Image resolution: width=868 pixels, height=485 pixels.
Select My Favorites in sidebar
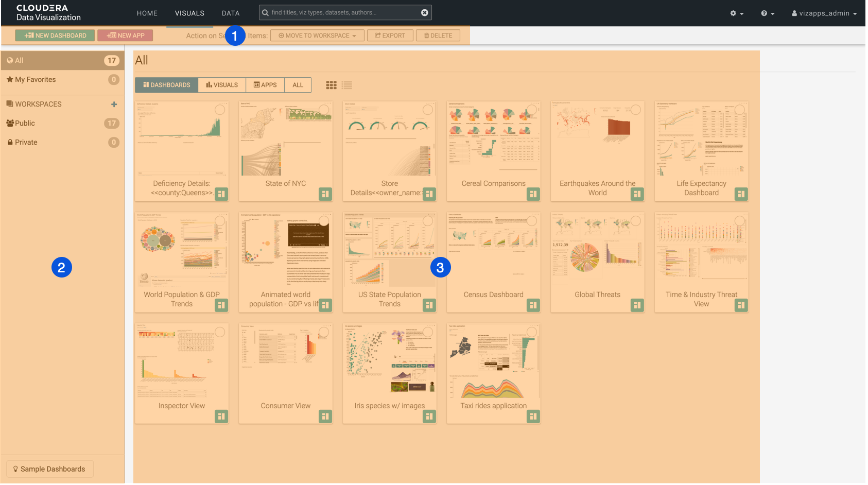click(x=35, y=79)
